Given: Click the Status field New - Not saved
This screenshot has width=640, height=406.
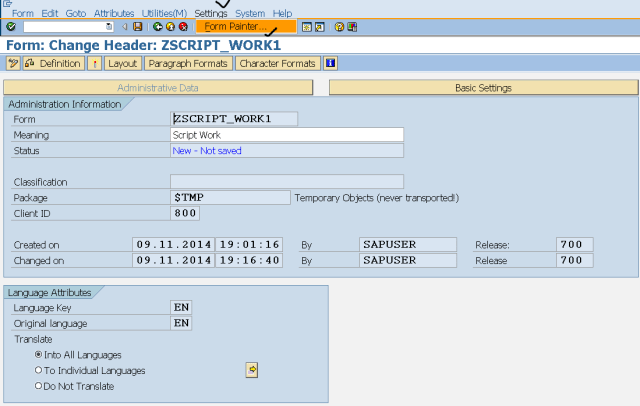Looking at the screenshot, I should 287,151.
